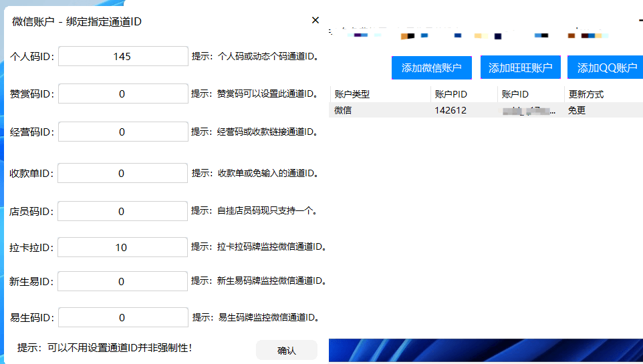The height and width of the screenshot is (364, 643).
Task: Click the 添加微信账户 button
Action: 431,68
